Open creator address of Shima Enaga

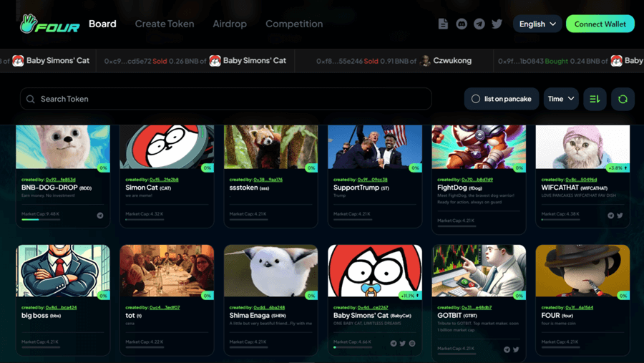[x=269, y=307]
